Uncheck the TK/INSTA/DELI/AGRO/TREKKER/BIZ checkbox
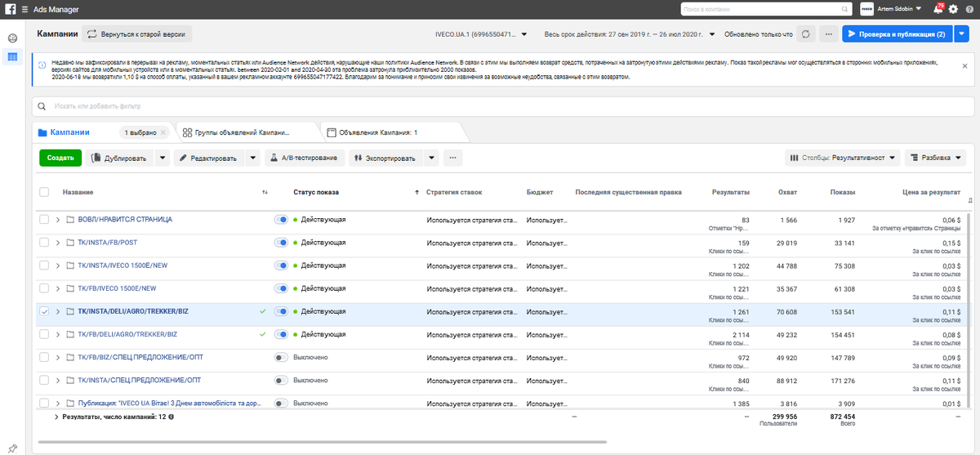Viewport: 980px width, 455px height. 44,311
